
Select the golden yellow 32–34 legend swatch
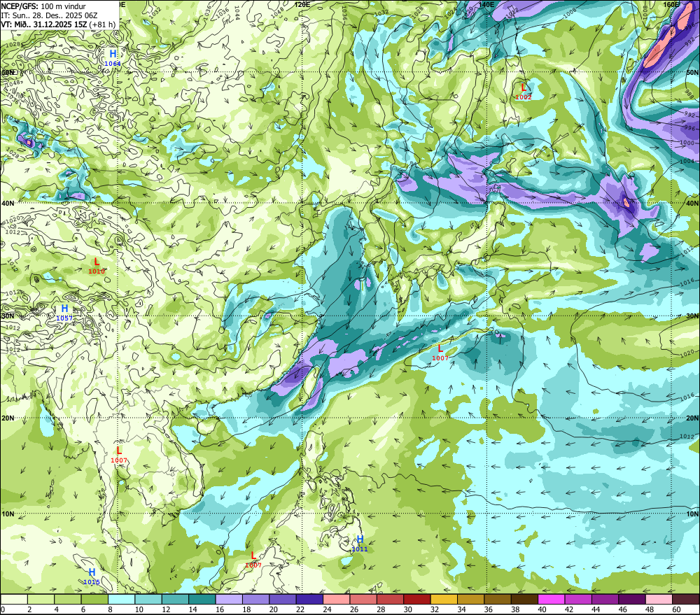click(x=444, y=599)
